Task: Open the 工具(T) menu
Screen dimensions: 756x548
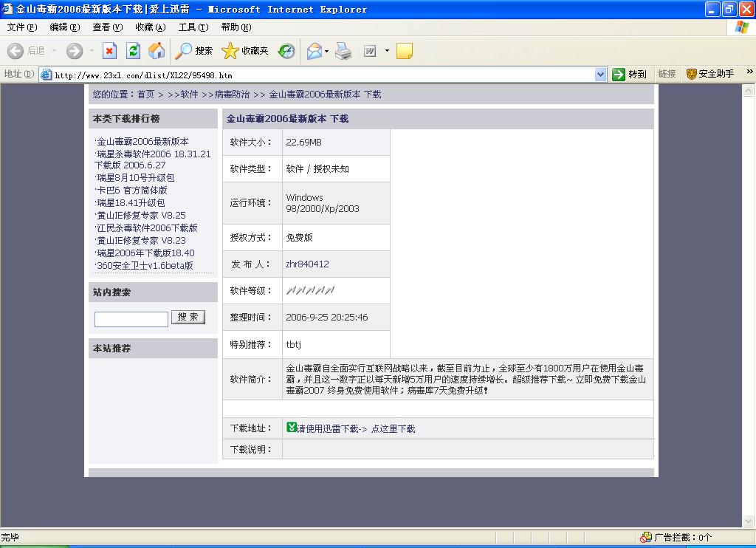Action: [x=193, y=27]
